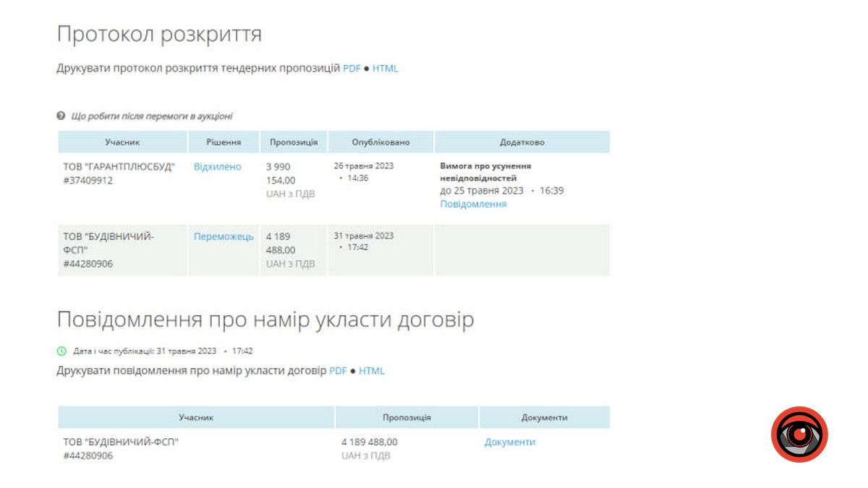Select the Рішення column header
This screenshot has width=868, height=488.
[x=225, y=142]
